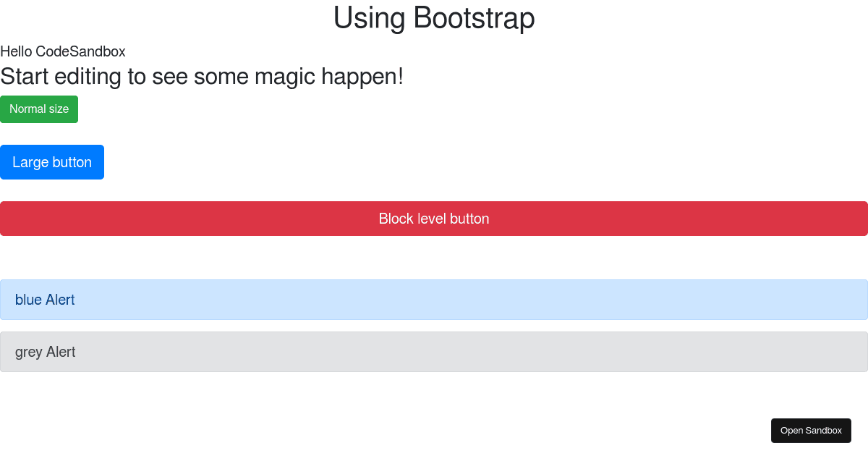Click the Using Bootstrap heading
The height and width of the screenshot is (456, 868).
(x=434, y=18)
